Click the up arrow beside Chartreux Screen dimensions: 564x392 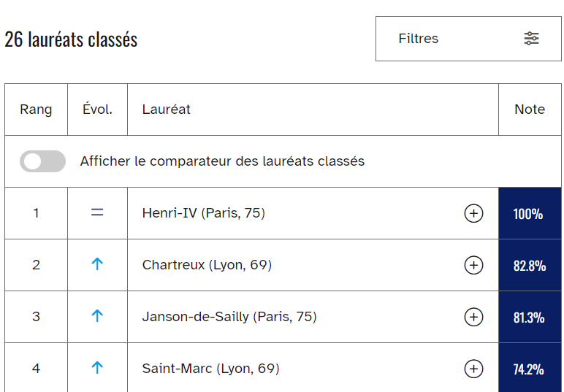(97, 265)
